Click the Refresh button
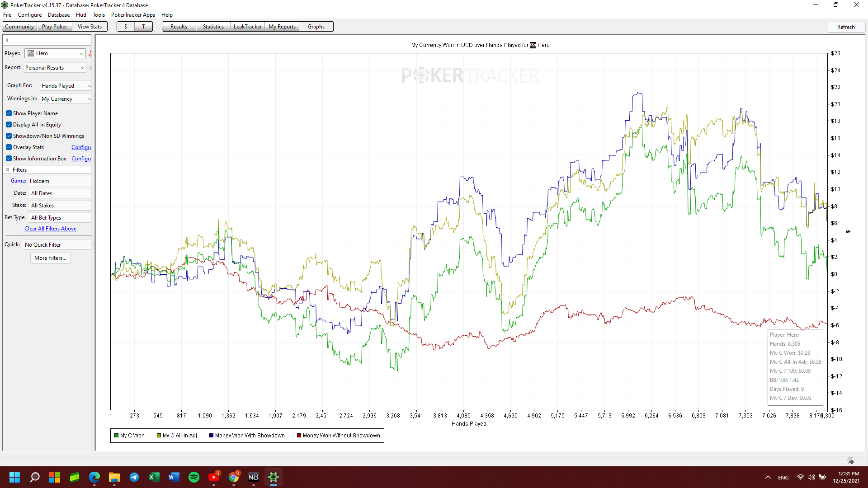Viewport: 868px width, 488px height. click(x=845, y=27)
